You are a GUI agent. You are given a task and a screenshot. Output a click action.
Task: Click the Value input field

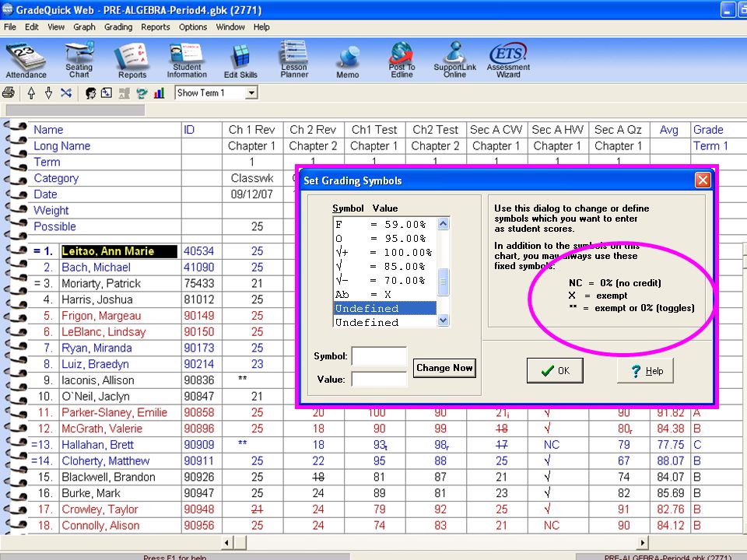click(x=379, y=379)
